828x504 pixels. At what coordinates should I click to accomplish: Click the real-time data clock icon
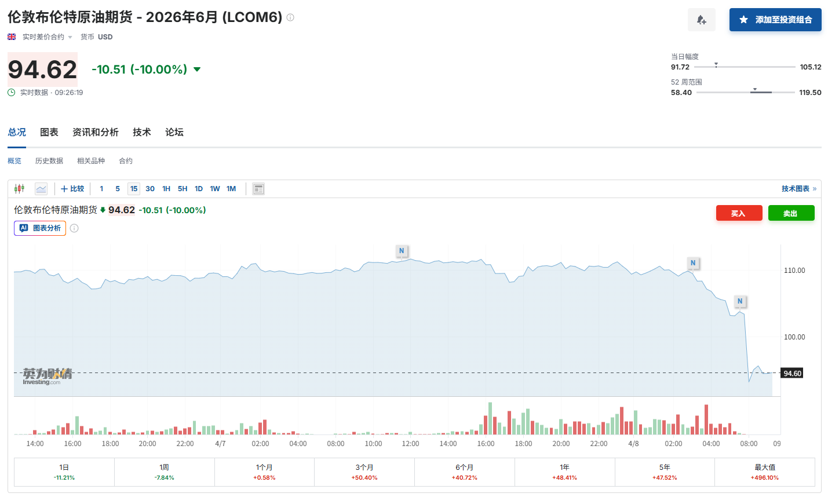(x=10, y=92)
